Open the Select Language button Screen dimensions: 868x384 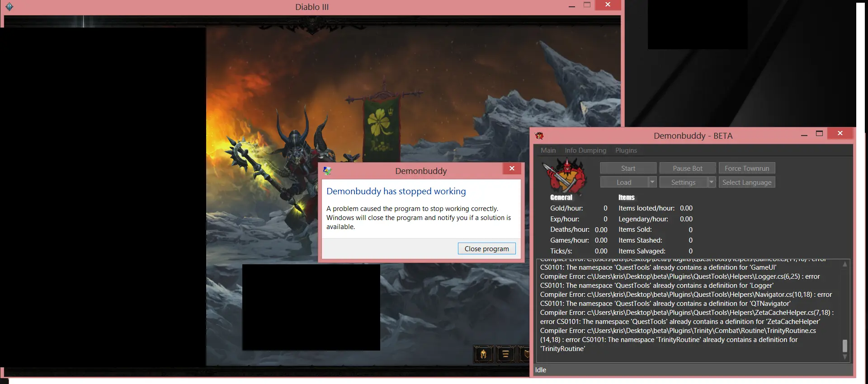click(746, 182)
